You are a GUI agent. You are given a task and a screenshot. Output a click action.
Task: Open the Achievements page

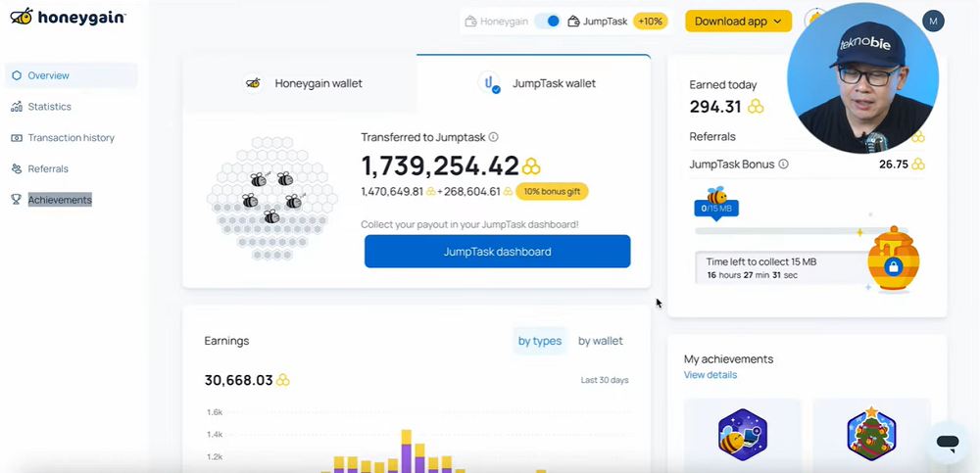(60, 200)
